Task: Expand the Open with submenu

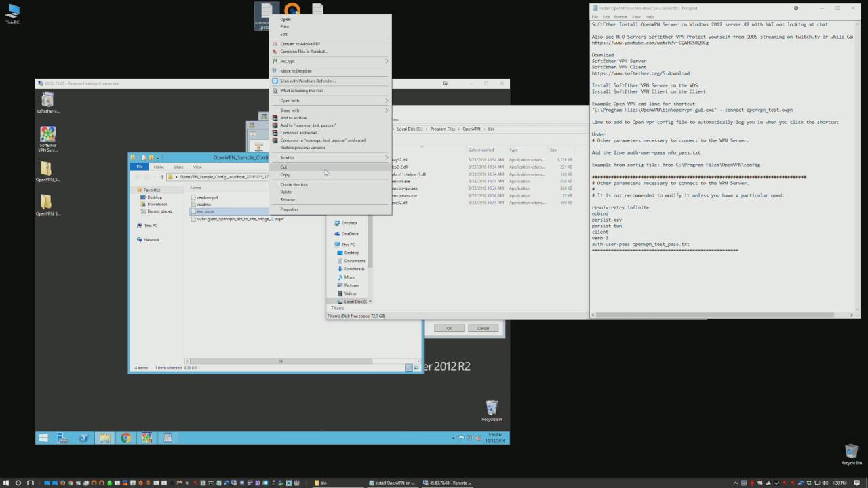Action: 330,100
